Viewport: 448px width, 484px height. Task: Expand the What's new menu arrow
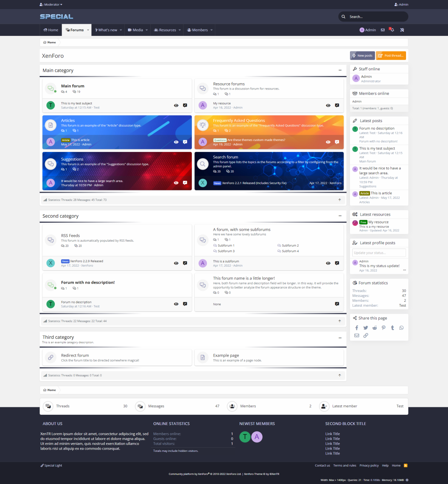pyautogui.click(x=121, y=30)
